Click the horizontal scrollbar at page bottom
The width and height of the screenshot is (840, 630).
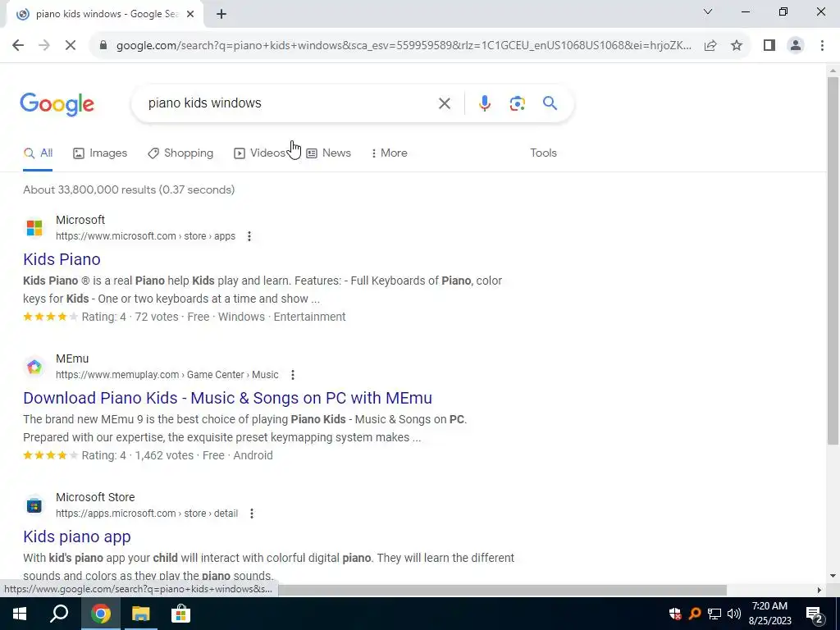pyautogui.click(x=501, y=591)
